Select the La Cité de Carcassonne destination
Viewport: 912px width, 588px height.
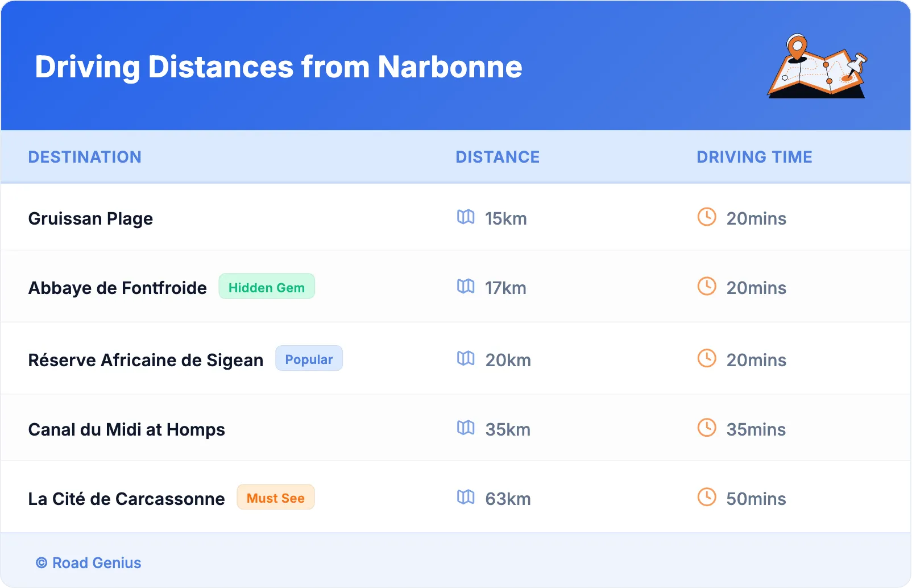coord(127,499)
